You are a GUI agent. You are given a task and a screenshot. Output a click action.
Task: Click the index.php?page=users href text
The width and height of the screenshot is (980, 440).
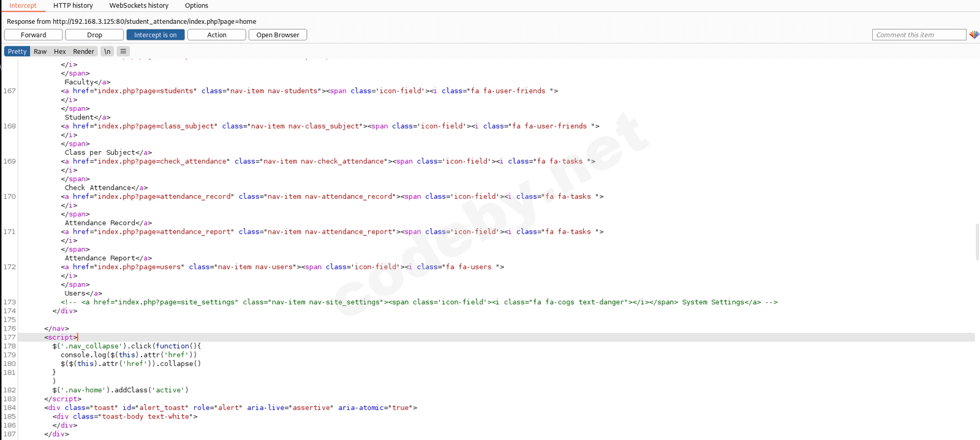coord(140,267)
